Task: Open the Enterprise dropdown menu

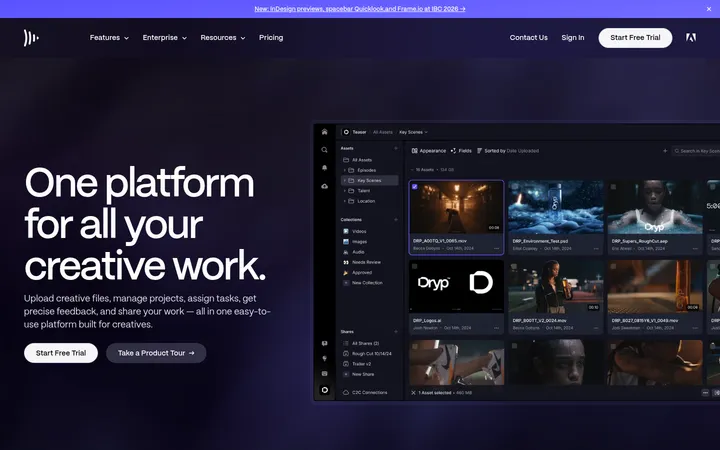Action: [165, 38]
